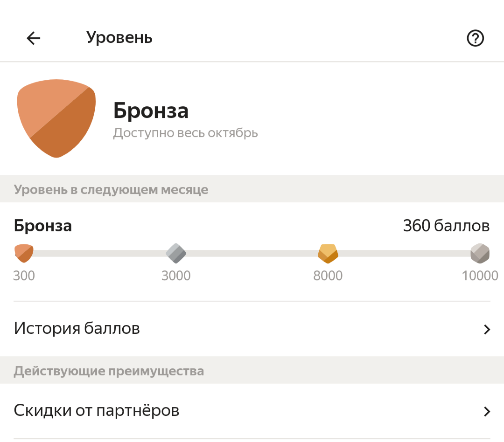Tap the bronze marker at 300

(x=24, y=253)
